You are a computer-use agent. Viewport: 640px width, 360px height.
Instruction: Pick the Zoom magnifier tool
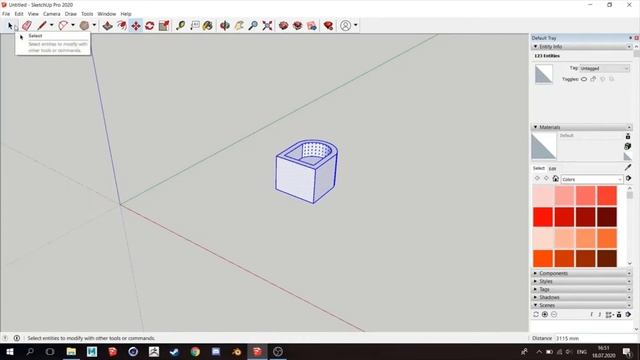tap(253, 26)
